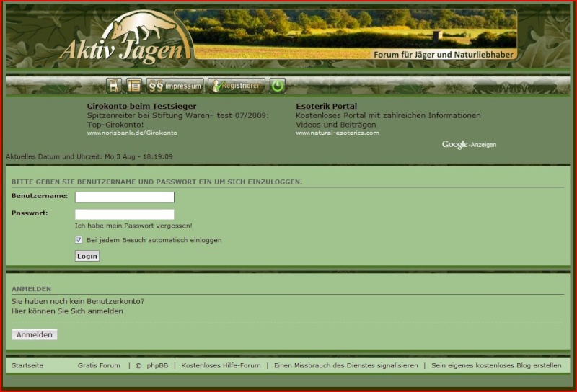Viewport: 577px width, 392px height.
Task: Click 'Einen Missbrauch des Dienstes signalisieren' link
Action: click(346, 365)
